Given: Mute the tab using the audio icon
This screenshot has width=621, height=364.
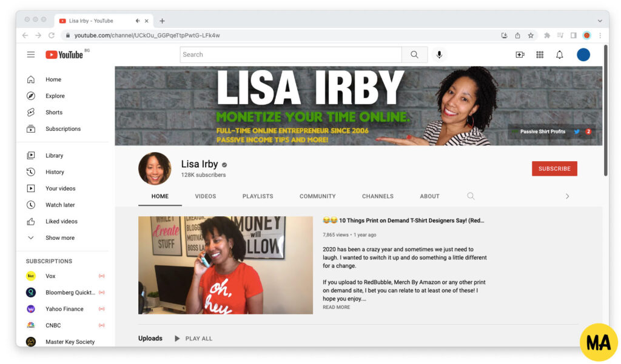Looking at the screenshot, I should pyautogui.click(x=138, y=21).
